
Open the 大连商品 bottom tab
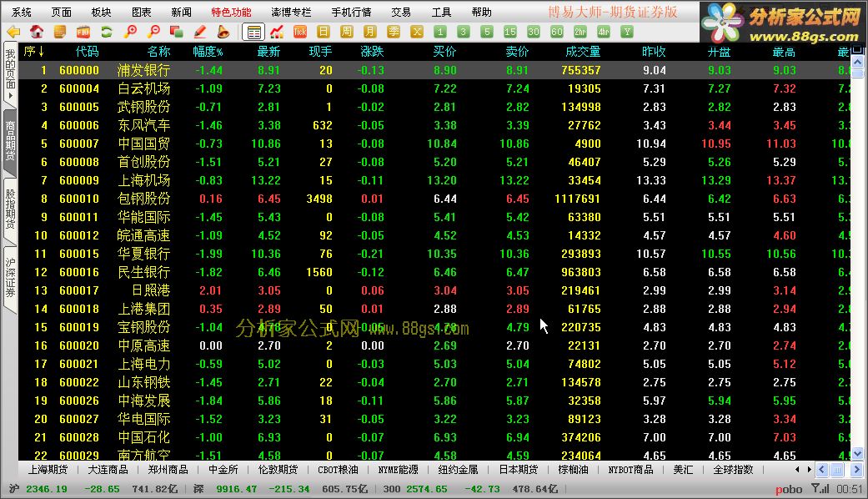point(108,470)
